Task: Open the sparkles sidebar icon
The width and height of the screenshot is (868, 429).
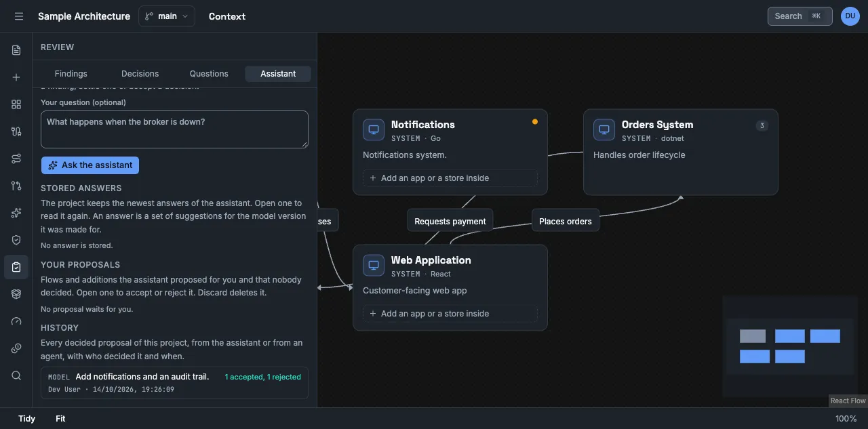Action: point(16,213)
